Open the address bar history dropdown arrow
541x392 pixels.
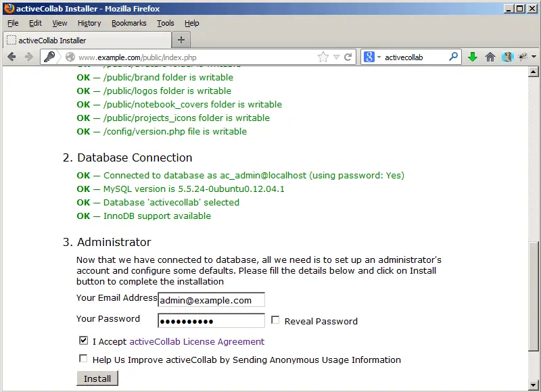[336, 57]
